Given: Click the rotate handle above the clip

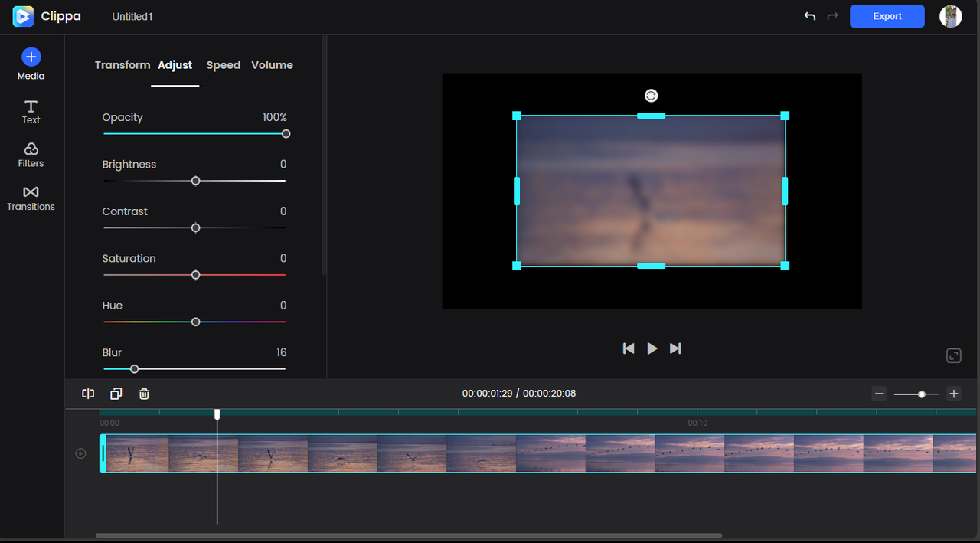Looking at the screenshot, I should [651, 96].
